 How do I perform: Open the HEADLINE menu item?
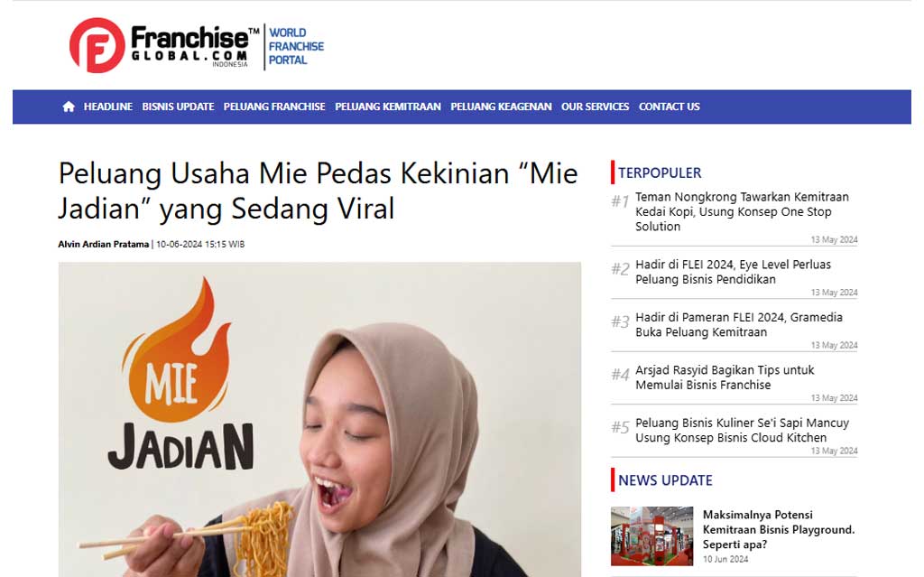pos(108,107)
